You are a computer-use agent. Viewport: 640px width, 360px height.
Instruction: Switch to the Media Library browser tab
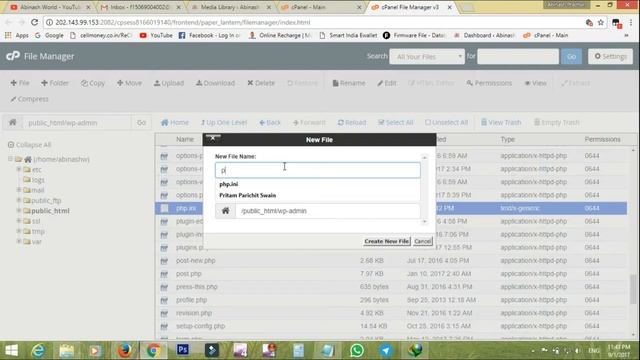231,7
